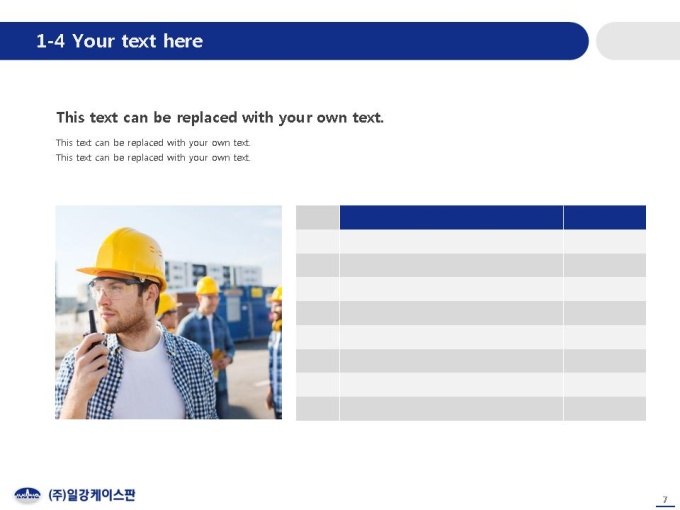Click first line of small body text
Screen dimensions: 680x510
point(153,143)
